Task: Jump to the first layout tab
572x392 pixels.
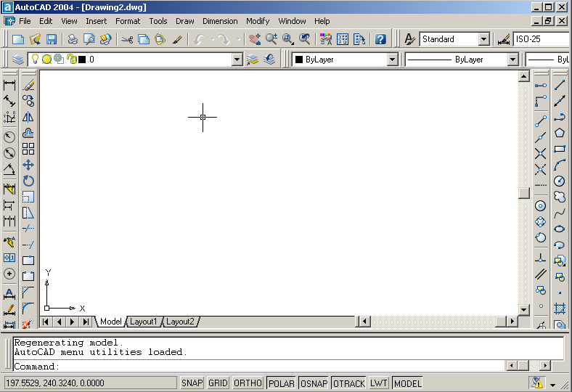Action: pos(46,322)
